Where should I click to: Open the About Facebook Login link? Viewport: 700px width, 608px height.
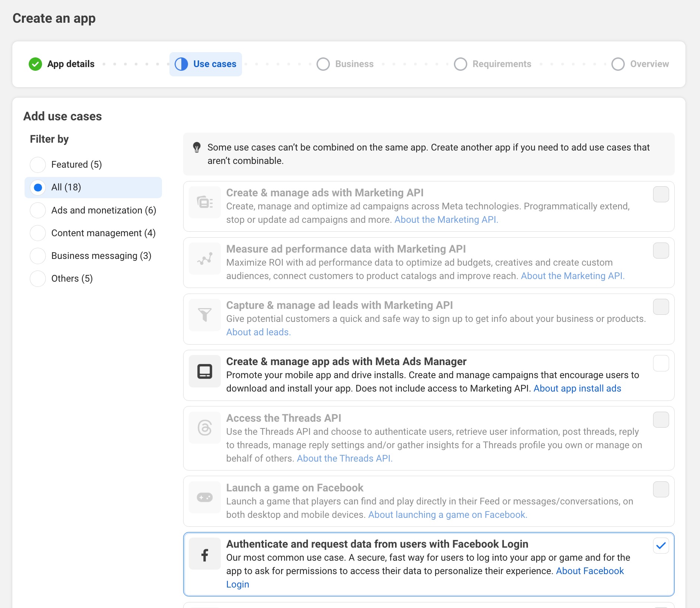(590, 571)
